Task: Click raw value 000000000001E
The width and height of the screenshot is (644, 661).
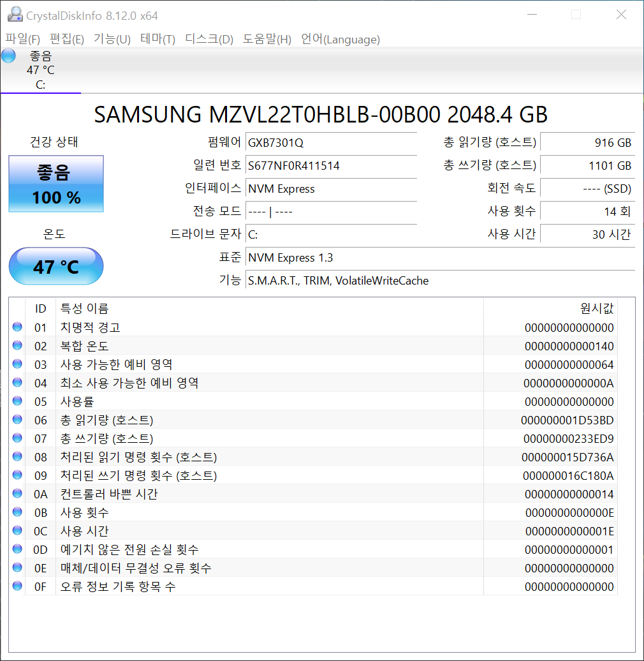Action: pos(569,531)
